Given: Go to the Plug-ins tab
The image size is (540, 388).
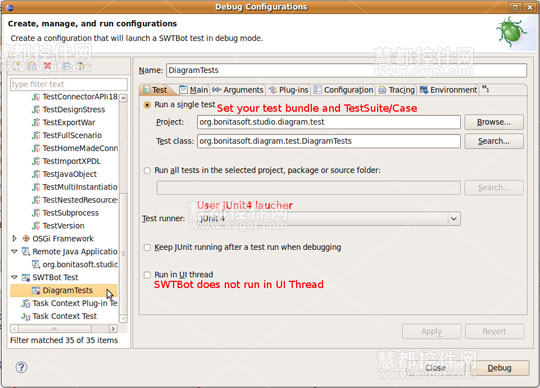Looking at the screenshot, I should 289,90.
